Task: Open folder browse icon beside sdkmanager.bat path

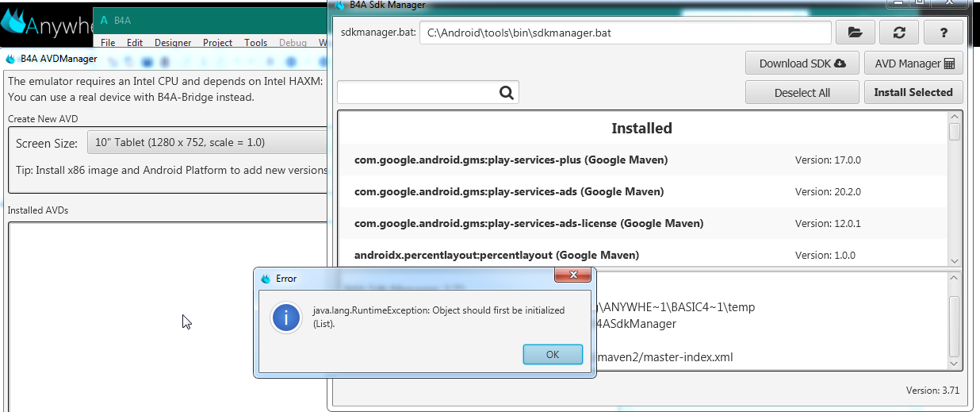Action: (x=855, y=33)
